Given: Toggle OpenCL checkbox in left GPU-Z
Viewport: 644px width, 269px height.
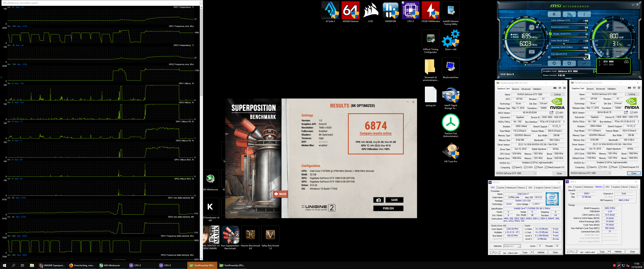Looking at the screenshot, I should pyautogui.click(x=513, y=167).
